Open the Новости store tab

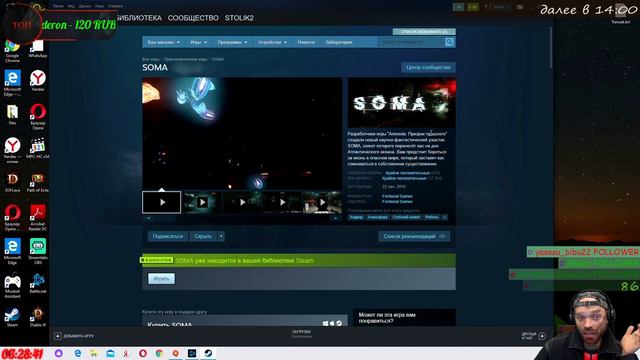coord(306,42)
